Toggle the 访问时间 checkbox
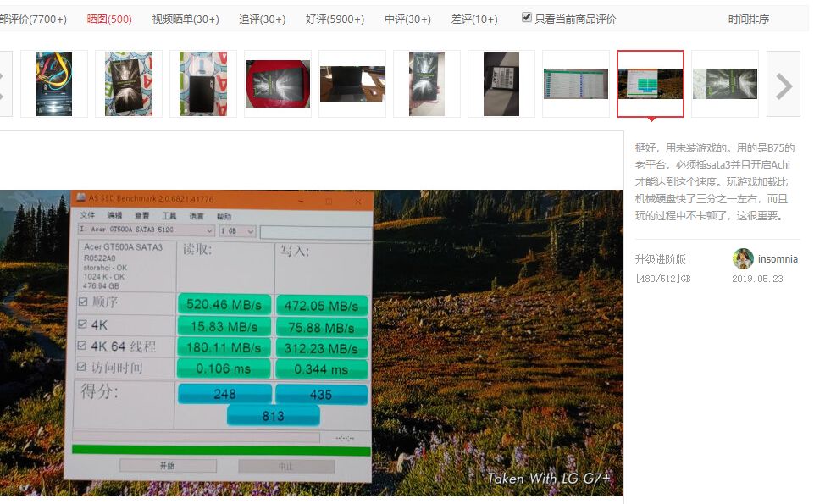Image resolution: width=814 pixels, height=504 pixels. click(81, 367)
